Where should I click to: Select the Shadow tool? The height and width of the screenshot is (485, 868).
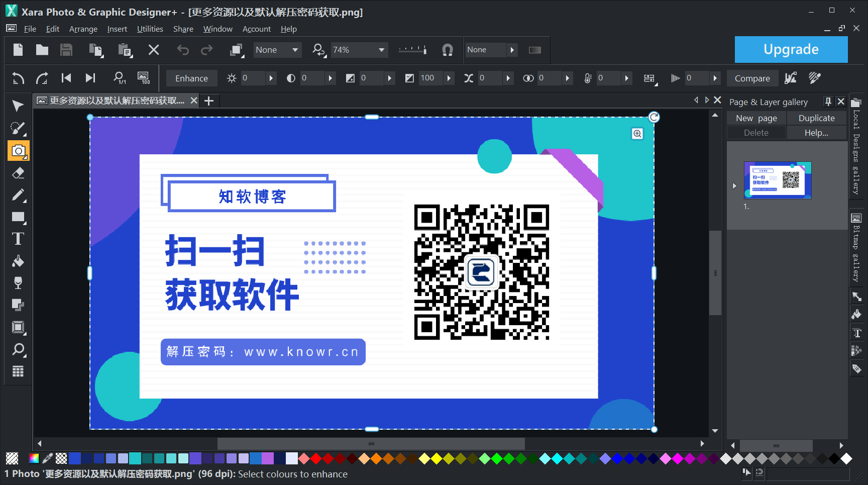point(18,305)
